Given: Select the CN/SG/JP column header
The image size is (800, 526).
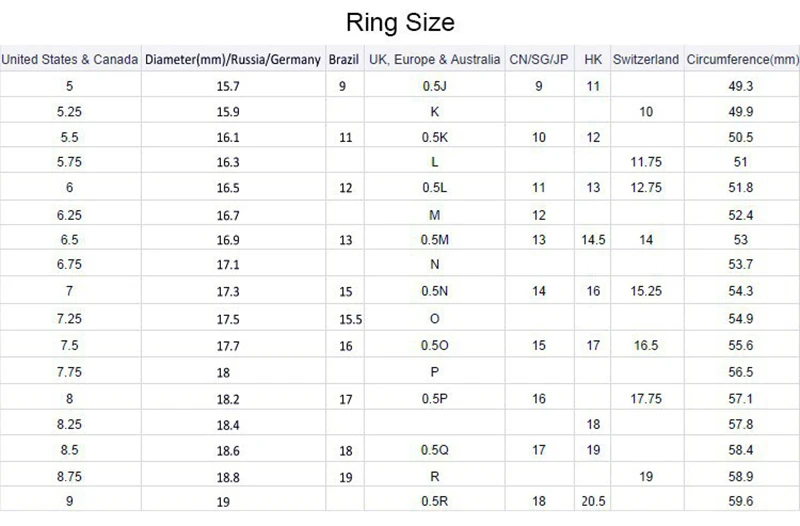Looking at the screenshot, I should point(539,60).
